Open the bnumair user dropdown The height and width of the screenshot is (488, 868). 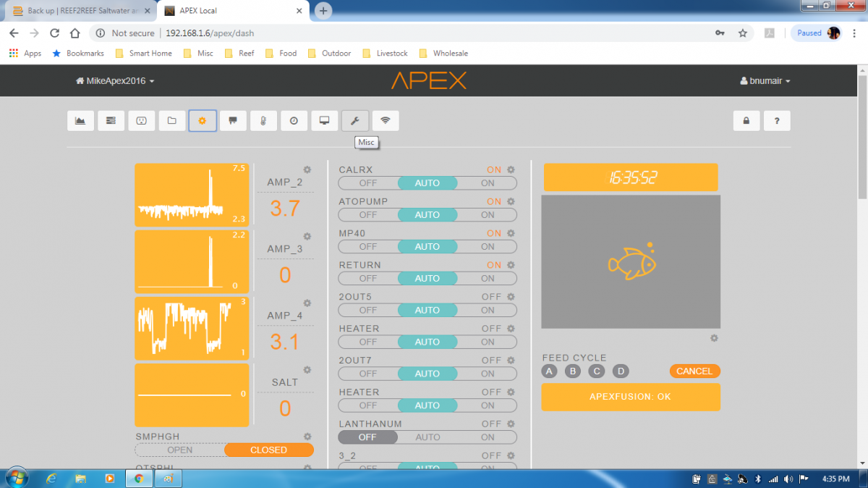click(x=765, y=81)
